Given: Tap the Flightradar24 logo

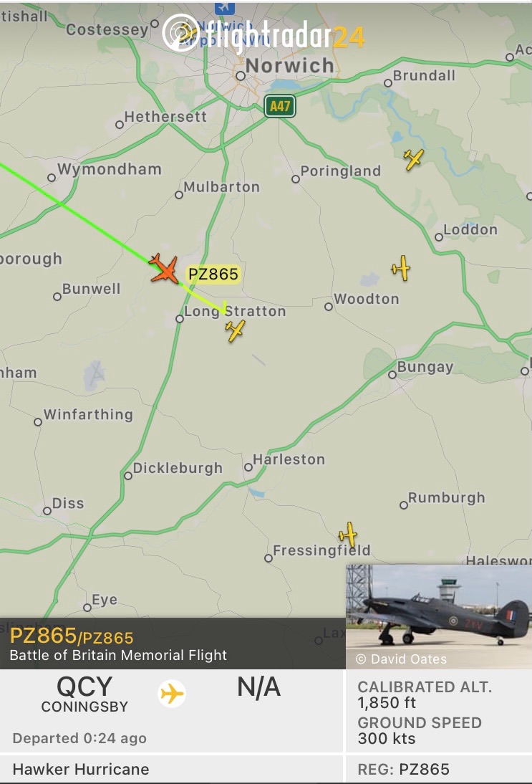Looking at the screenshot, I should (263, 34).
